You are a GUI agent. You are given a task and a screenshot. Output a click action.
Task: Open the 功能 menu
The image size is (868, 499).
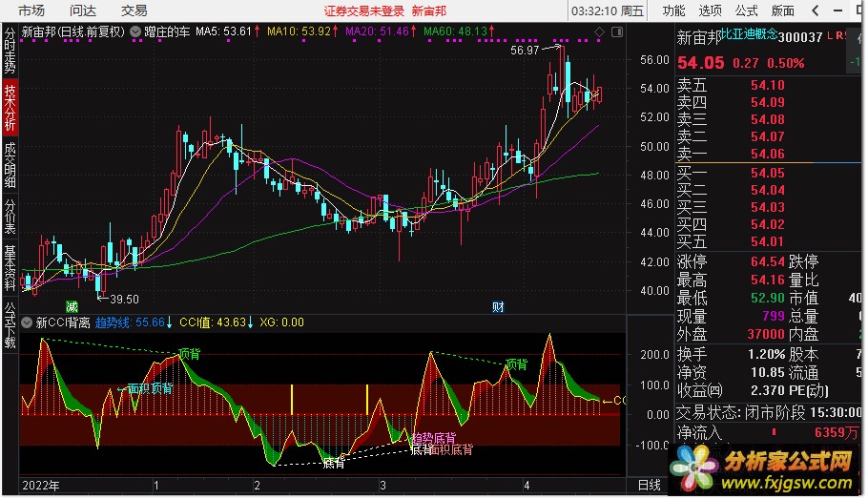(673, 10)
